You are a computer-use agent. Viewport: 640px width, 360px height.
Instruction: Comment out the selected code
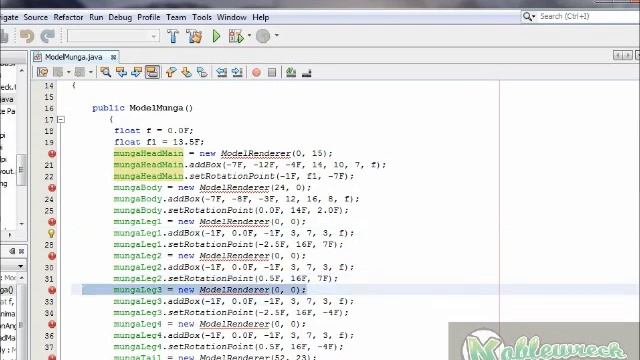click(x=291, y=72)
